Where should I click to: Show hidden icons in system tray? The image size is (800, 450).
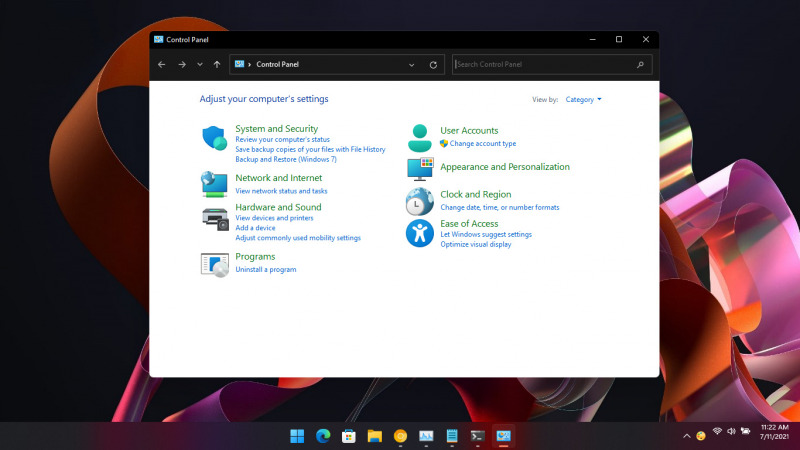(687, 436)
